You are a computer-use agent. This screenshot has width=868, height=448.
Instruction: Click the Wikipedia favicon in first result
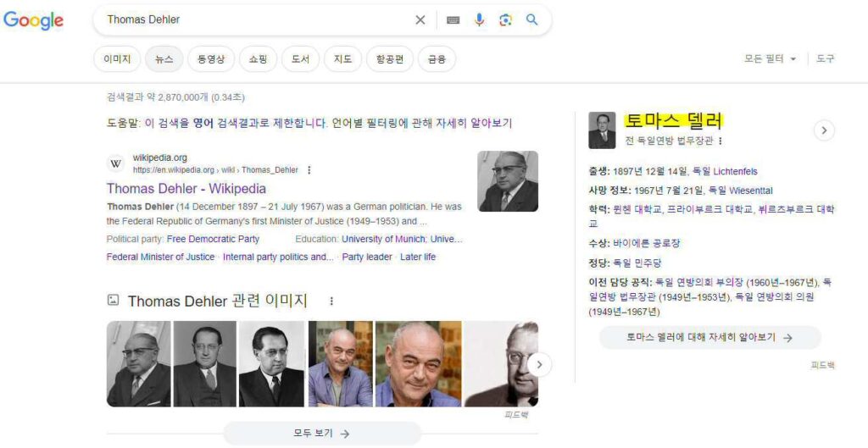coord(115,163)
